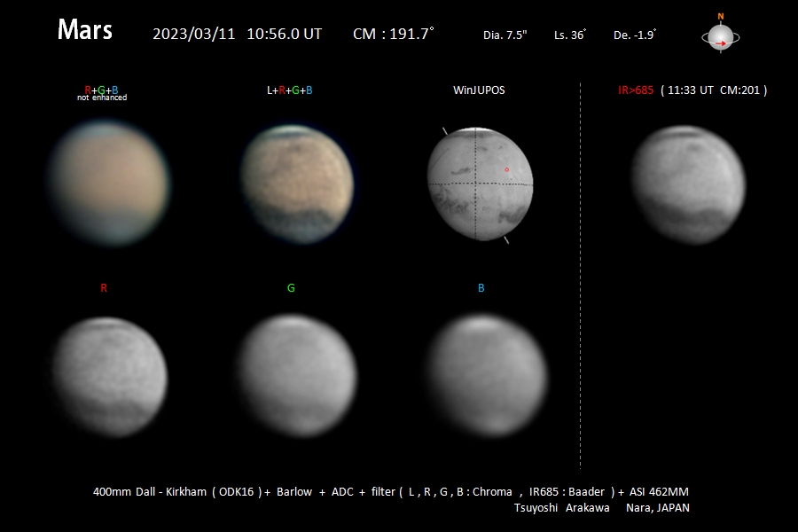Click the 'Mars' title text
The height and width of the screenshot is (532, 798).
click(85, 29)
